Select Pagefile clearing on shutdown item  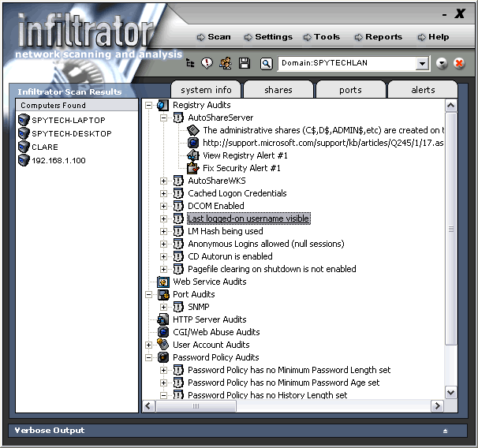coord(272,269)
